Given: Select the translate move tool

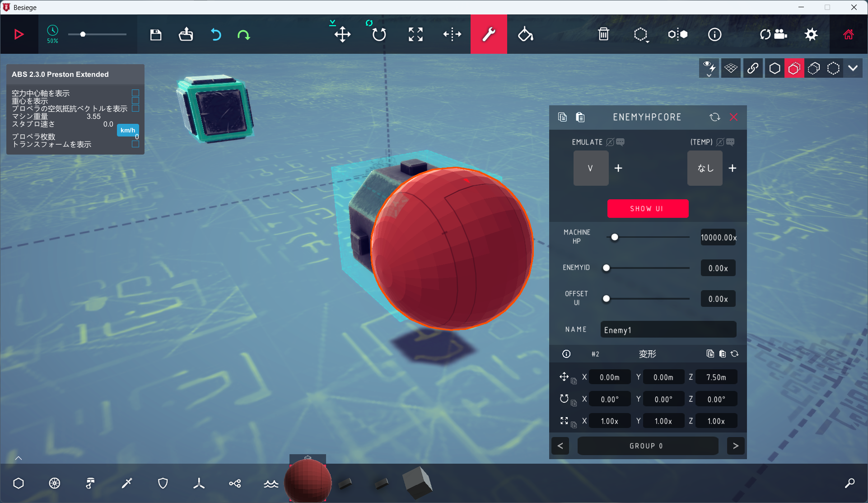Looking at the screenshot, I should (x=342, y=34).
